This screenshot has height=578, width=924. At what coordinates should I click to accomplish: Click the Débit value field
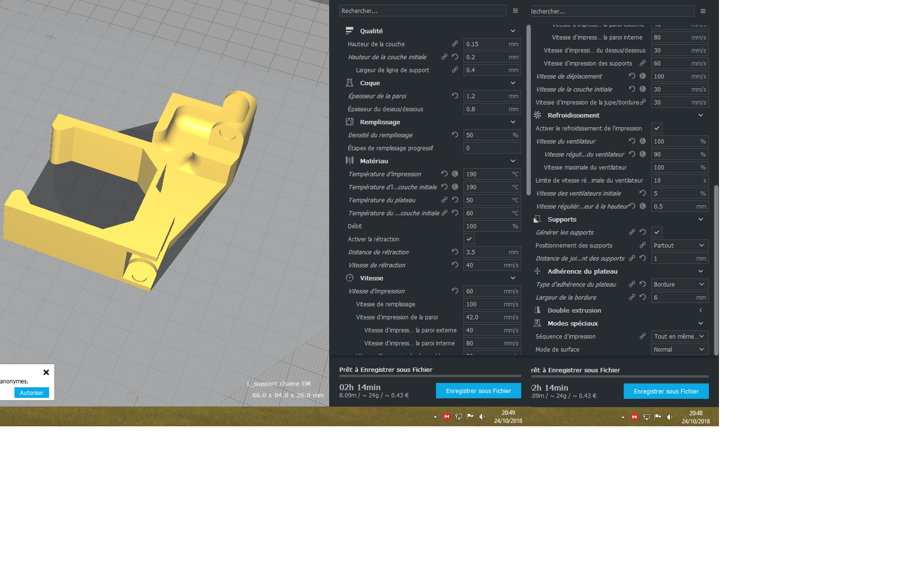492,226
